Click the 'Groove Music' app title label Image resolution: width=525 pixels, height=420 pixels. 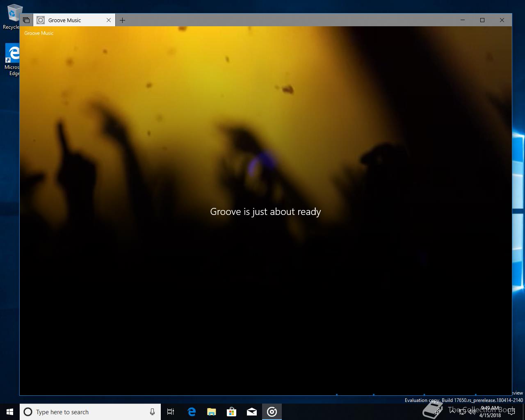(x=39, y=33)
